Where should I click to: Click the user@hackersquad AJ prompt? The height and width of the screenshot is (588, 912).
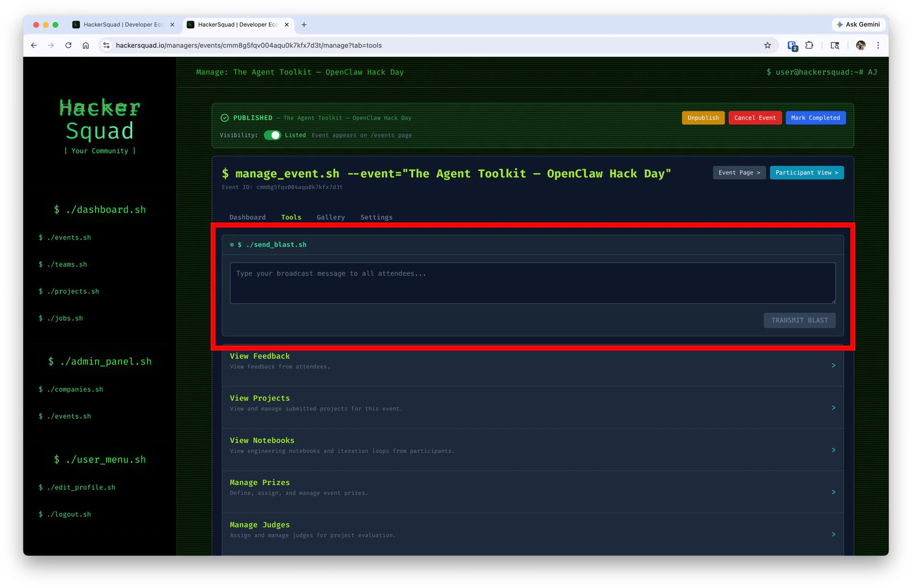click(x=822, y=72)
